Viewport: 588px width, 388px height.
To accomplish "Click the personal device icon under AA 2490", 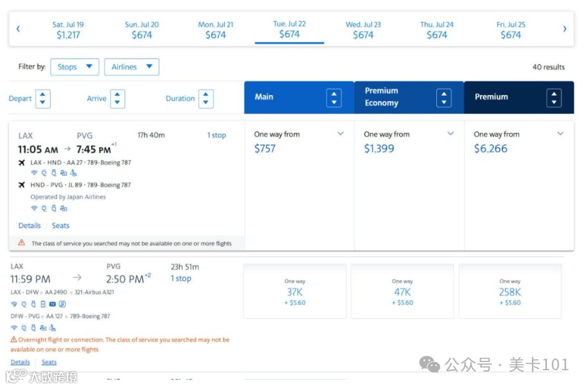I will tap(43, 304).
